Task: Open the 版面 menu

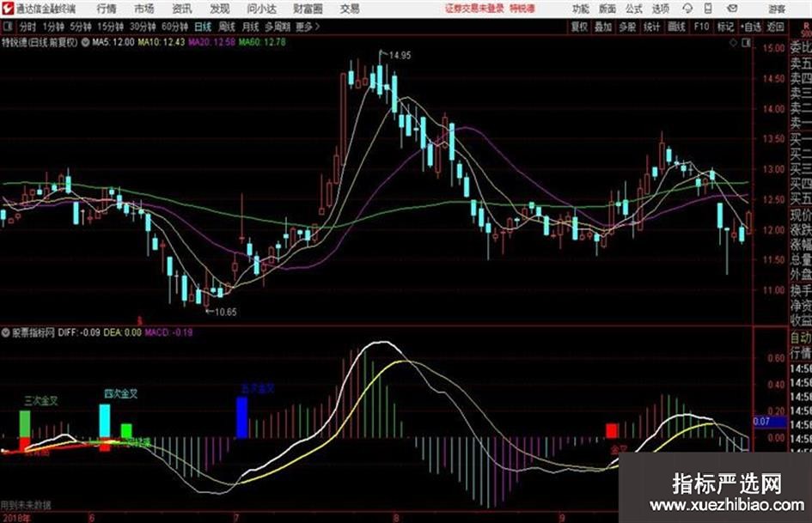Action: [x=607, y=9]
